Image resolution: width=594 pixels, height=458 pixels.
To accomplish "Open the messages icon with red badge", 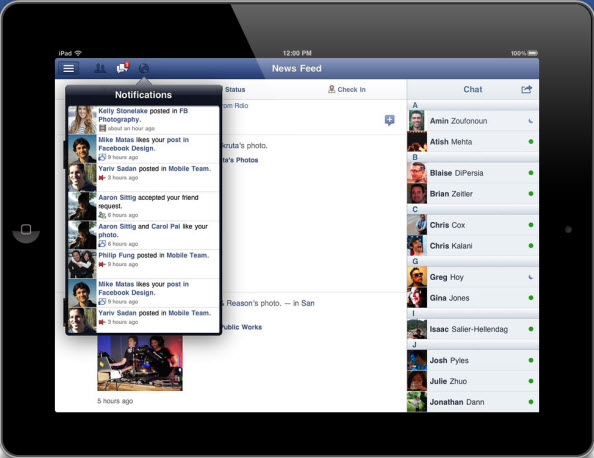I will 123,68.
